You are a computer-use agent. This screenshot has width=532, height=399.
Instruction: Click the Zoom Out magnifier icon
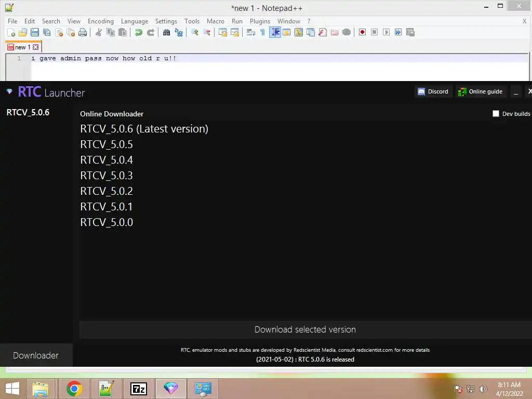206,32
